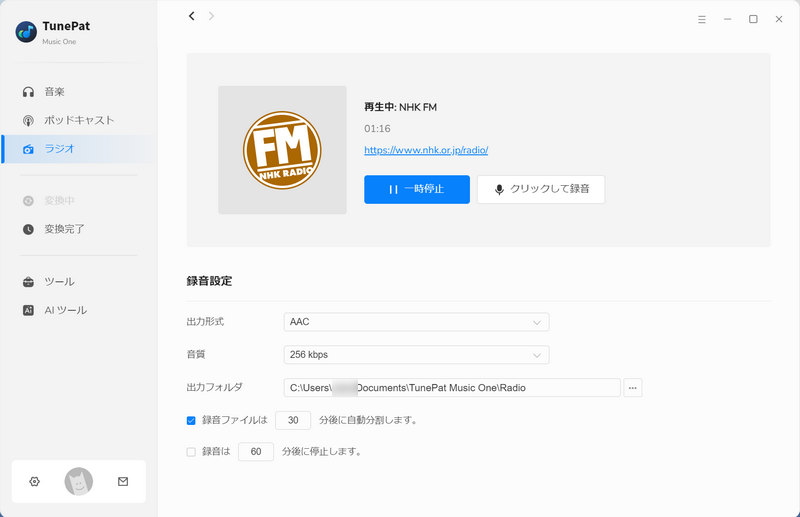Open the 変換完了 section

point(79,229)
